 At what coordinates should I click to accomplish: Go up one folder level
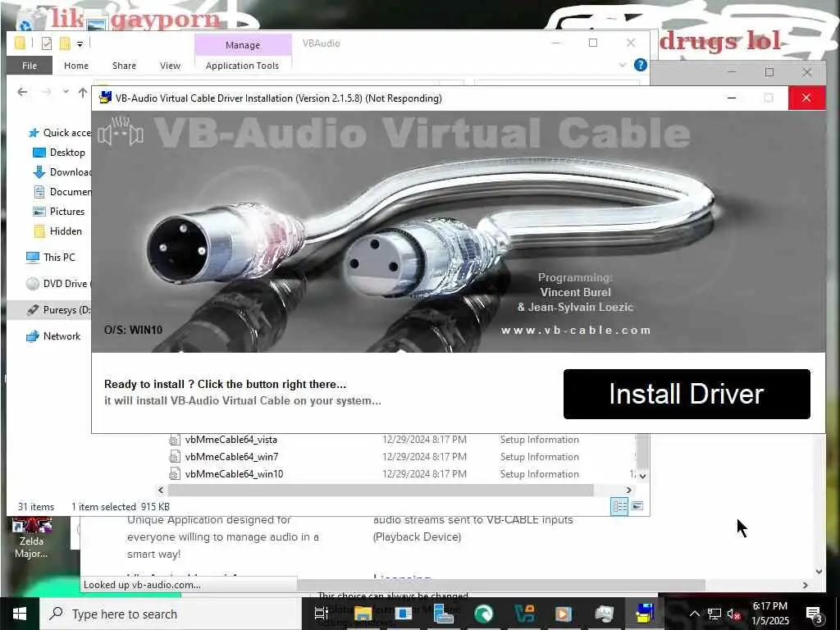click(83, 92)
